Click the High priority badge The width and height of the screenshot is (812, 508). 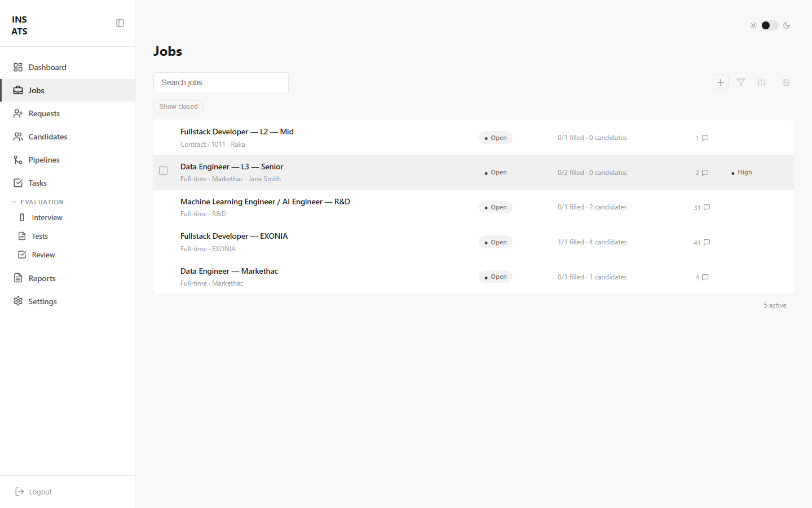[742, 173]
